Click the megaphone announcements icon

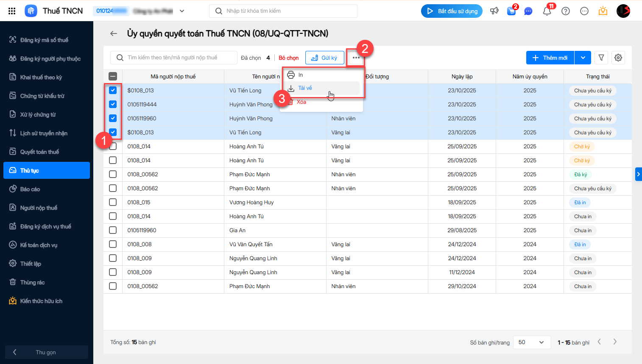point(494,11)
